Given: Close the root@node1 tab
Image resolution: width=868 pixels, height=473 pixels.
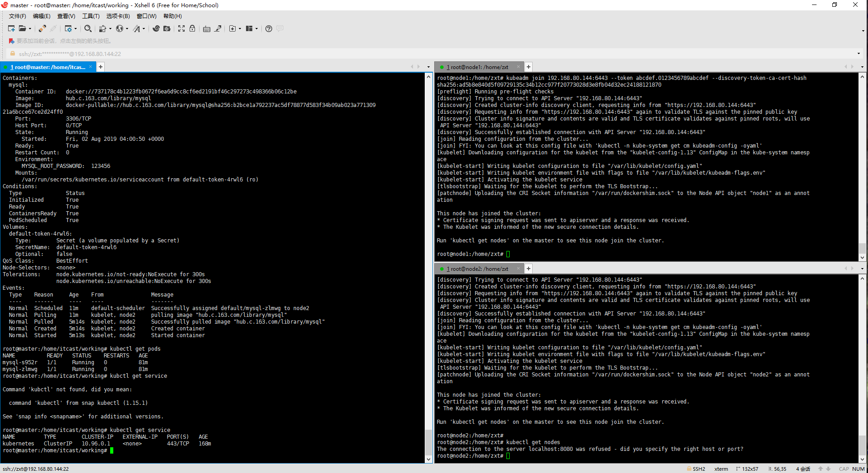Looking at the screenshot, I should pos(518,67).
